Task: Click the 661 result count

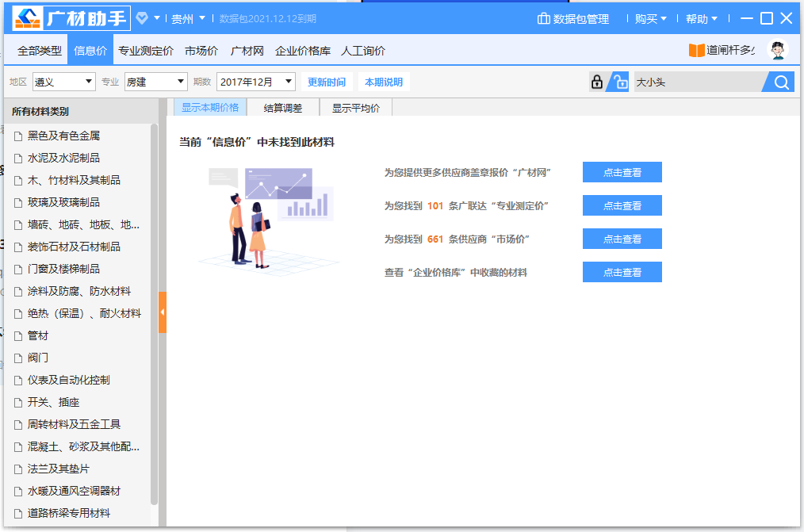Action: 435,239
